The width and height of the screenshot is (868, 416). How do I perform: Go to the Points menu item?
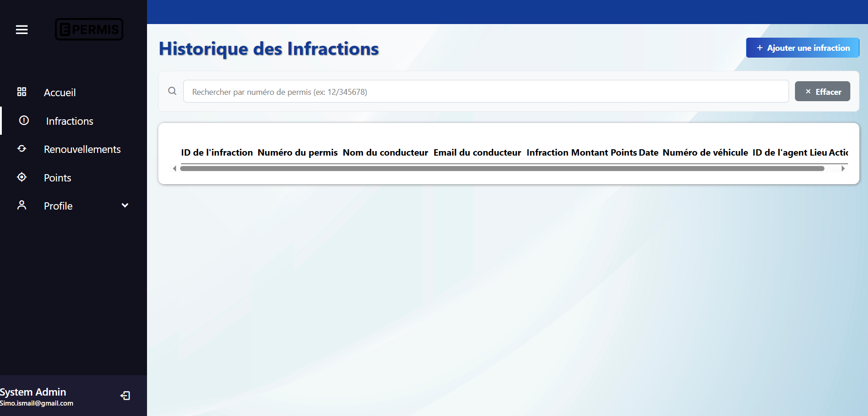[58, 178]
